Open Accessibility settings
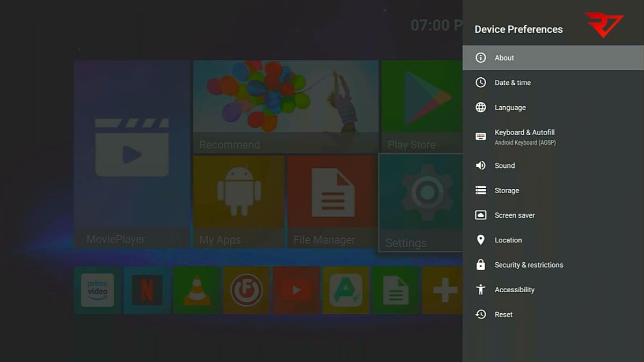 553,290
